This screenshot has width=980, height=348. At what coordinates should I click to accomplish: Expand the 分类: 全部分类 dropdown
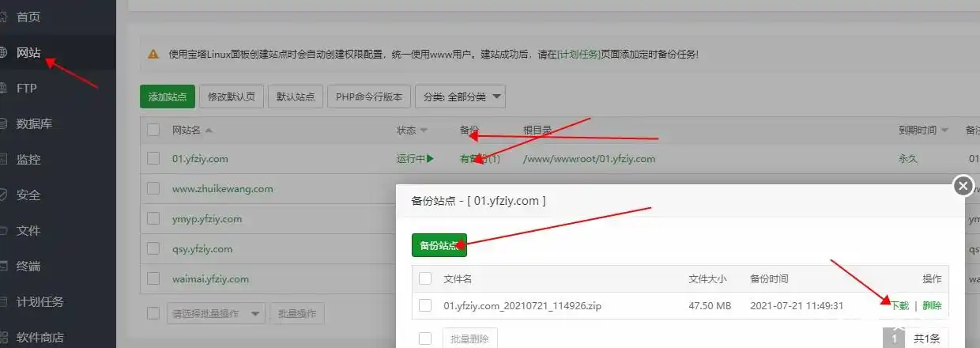(460, 96)
